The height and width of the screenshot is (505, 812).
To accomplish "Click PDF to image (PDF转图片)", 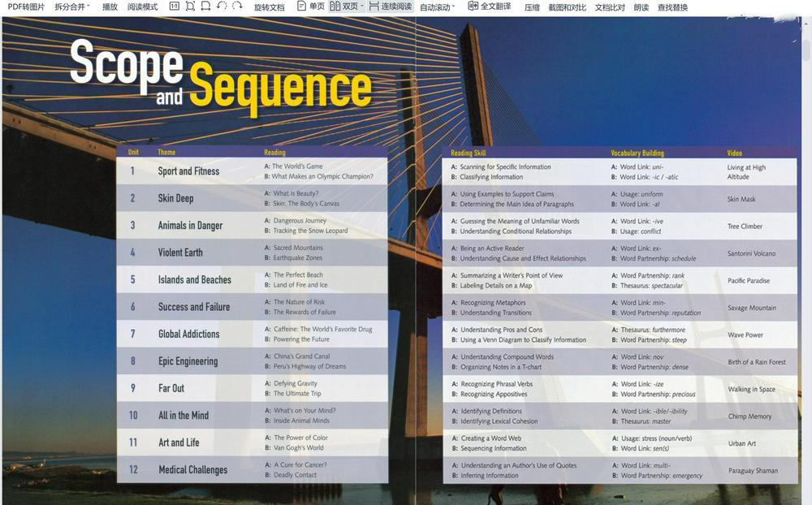I will click(x=26, y=6).
